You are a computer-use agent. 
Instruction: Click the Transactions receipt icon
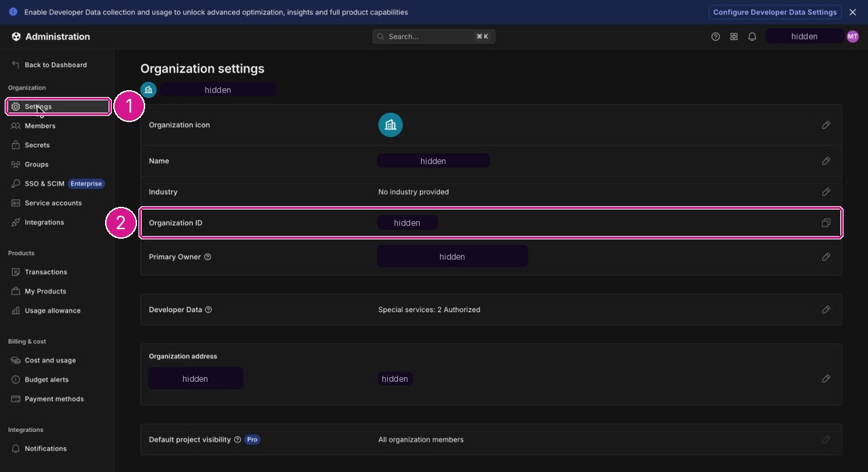click(x=16, y=272)
